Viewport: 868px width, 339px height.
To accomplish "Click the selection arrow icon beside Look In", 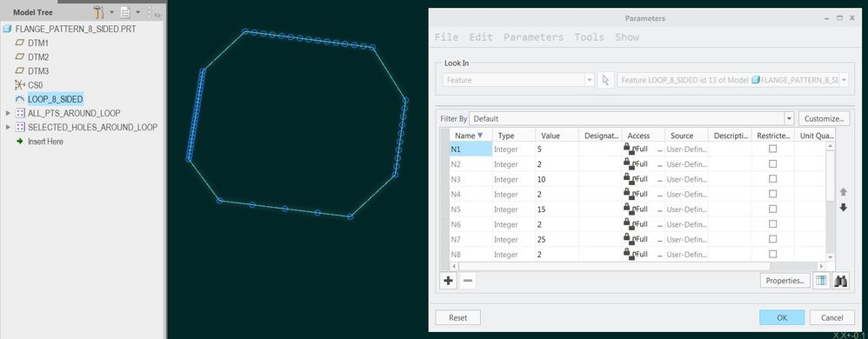I will pyautogui.click(x=605, y=80).
